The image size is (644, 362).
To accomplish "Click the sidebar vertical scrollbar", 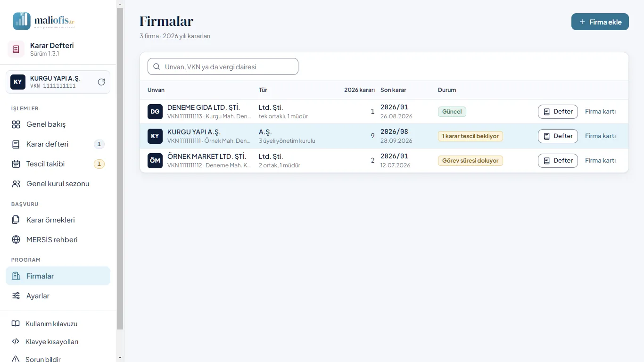I will point(120,170).
